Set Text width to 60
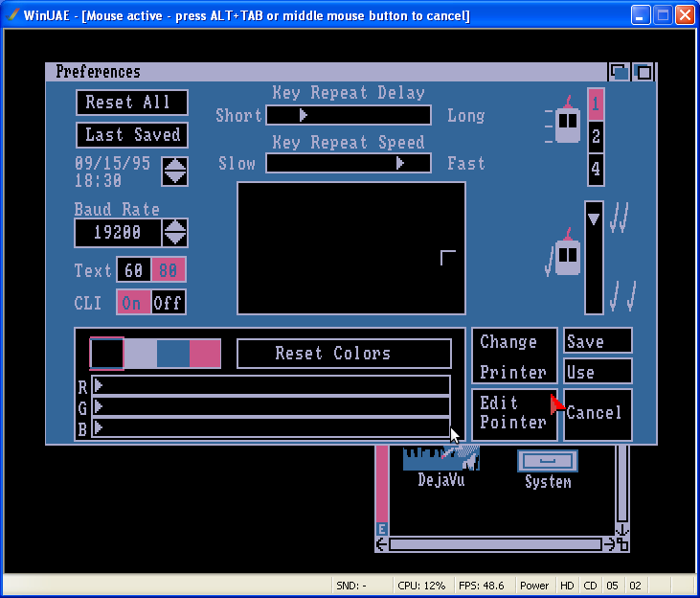 134,270
